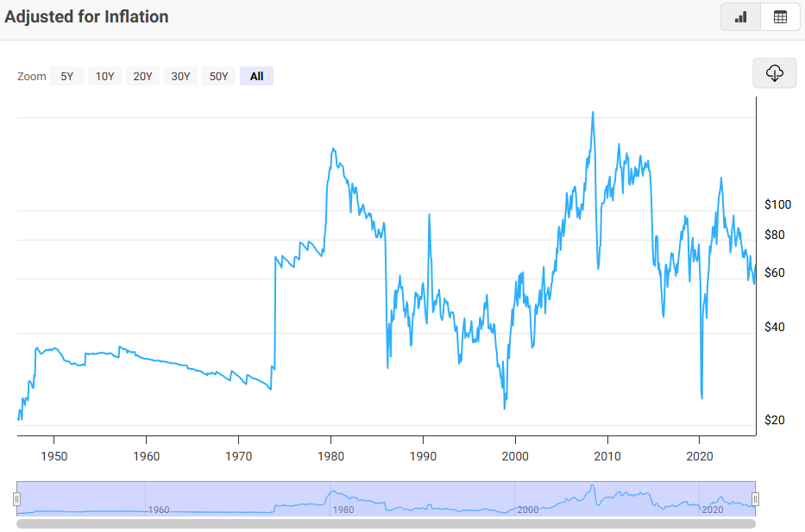This screenshot has width=805, height=532.
Task: Click the navigator's right range handle
Action: tap(755, 499)
